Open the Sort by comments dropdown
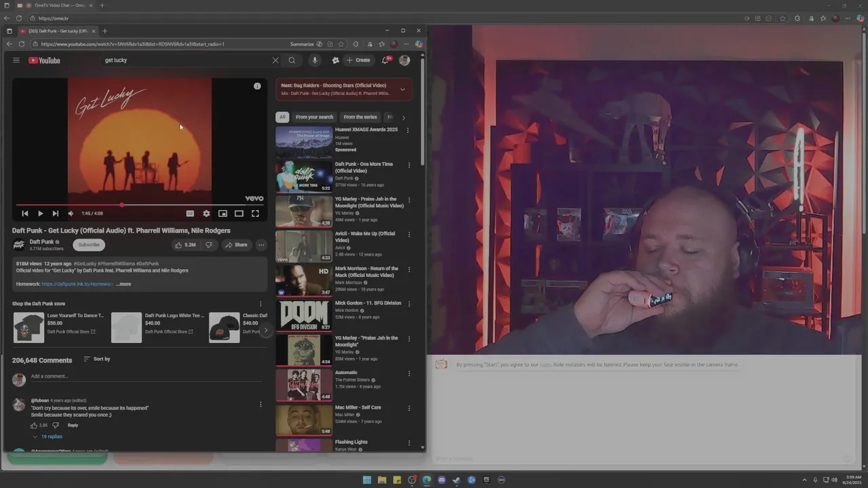The image size is (868, 488). (x=97, y=359)
